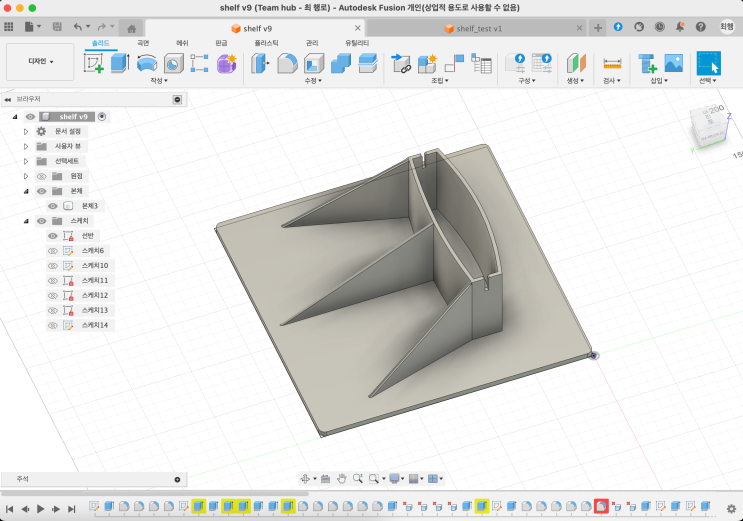
Task: Open the 디자인 workspace dropdown
Action: point(39,62)
